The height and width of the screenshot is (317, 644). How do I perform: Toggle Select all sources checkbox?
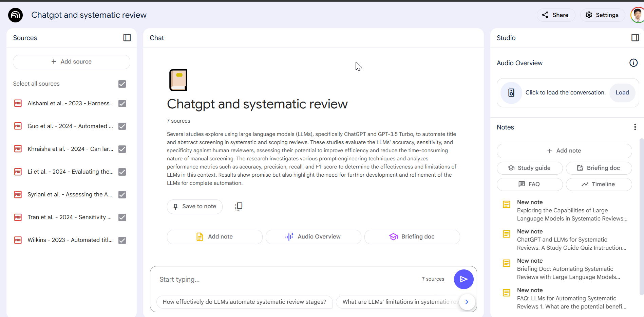point(122,84)
